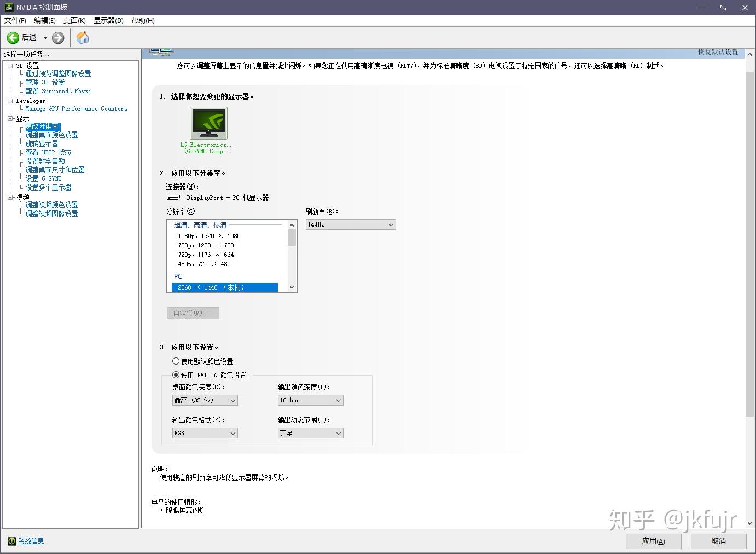Viewport: 756px width, 554px height.
Task: Open the 显示器(D) menu
Action: [x=108, y=20]
